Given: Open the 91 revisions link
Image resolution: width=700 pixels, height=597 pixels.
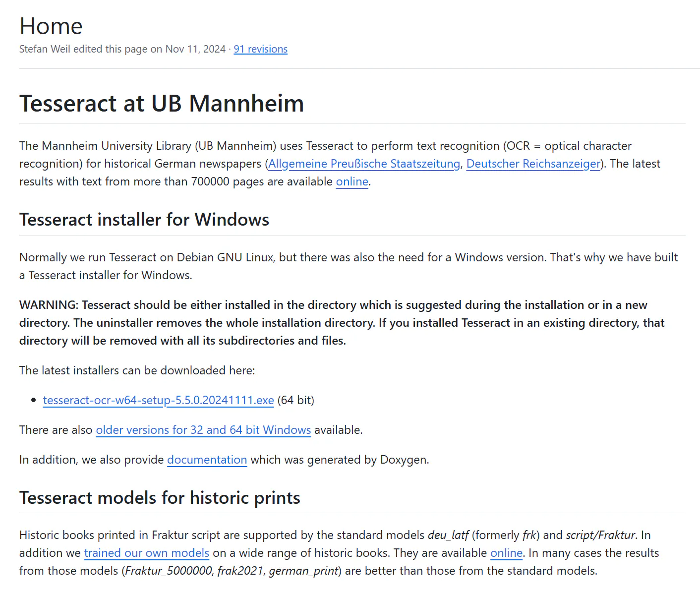Looking at the screenshot, I should pos(260,49).
